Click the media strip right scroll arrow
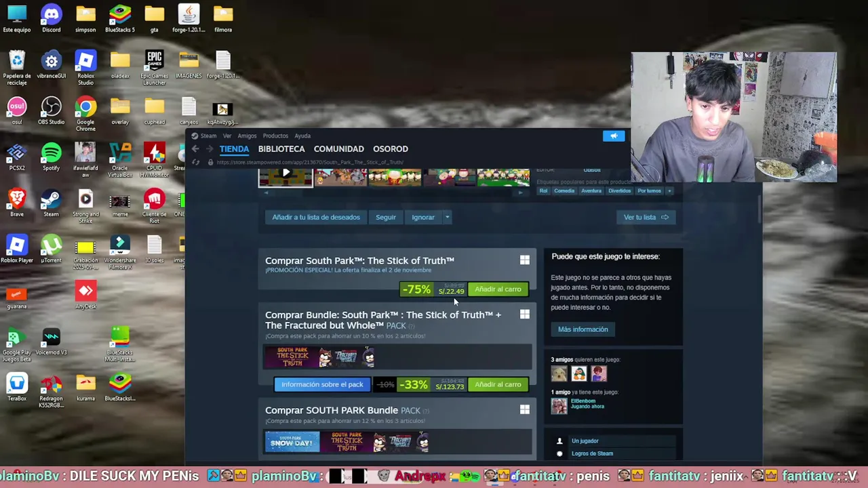 pos(520,192)
